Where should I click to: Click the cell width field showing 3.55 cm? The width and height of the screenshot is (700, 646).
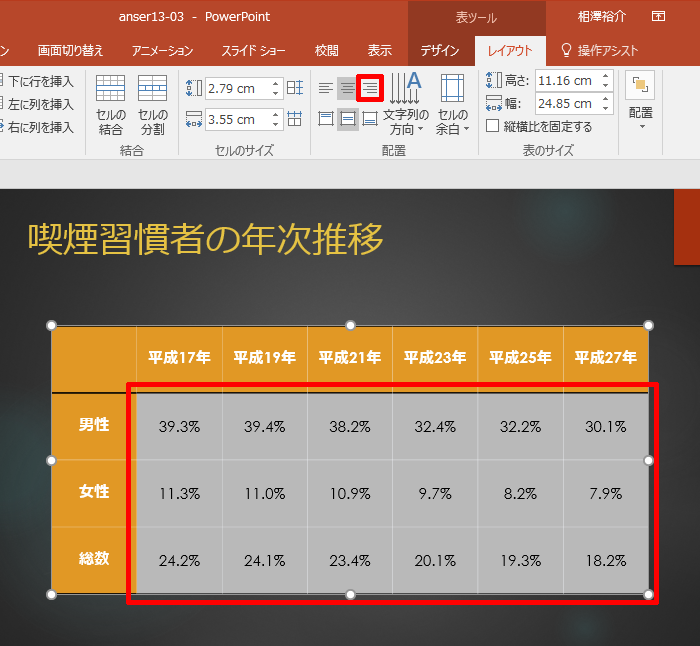237,119
